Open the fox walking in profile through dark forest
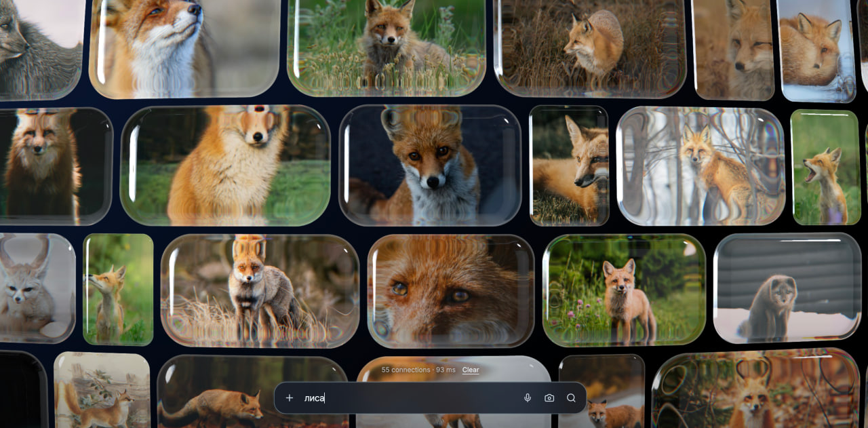868x428 pixels. pos(252,391)
